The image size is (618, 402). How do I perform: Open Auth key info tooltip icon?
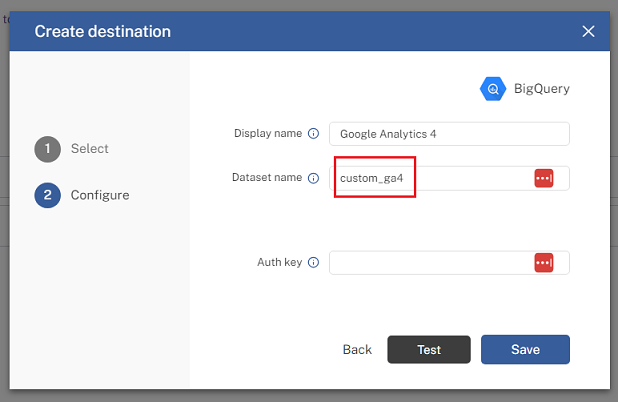[313, 262]
